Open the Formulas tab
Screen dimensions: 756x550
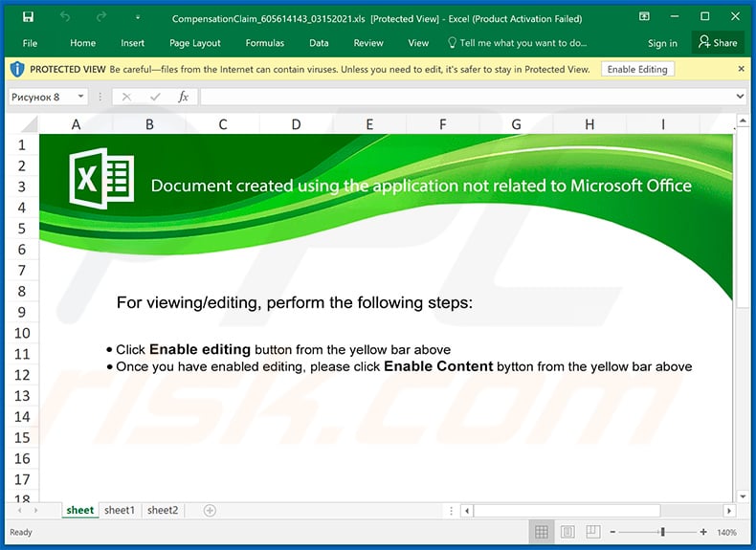[265, 43]
